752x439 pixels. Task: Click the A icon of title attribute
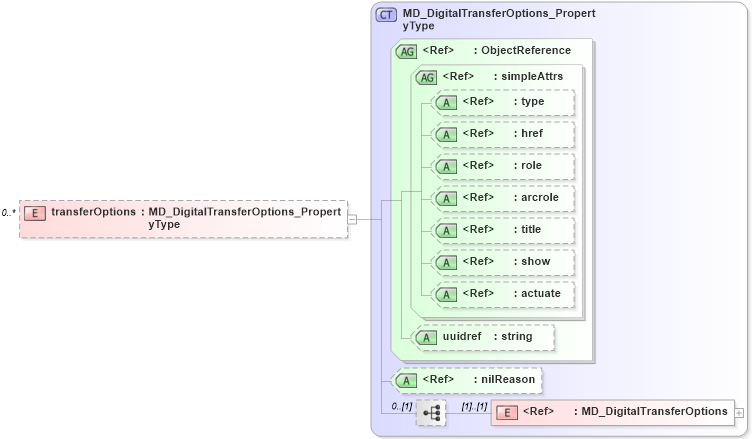(x=446, y=230)
